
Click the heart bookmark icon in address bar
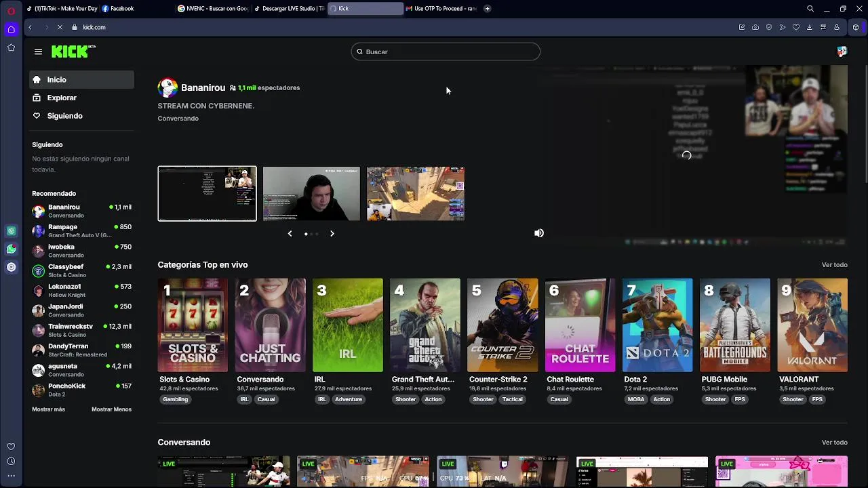[796, 27]
